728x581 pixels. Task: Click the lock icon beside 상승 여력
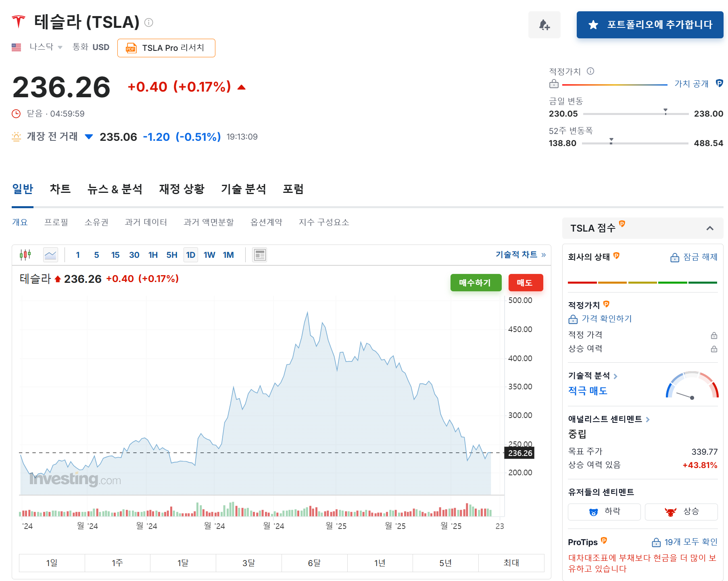(714, 349)
